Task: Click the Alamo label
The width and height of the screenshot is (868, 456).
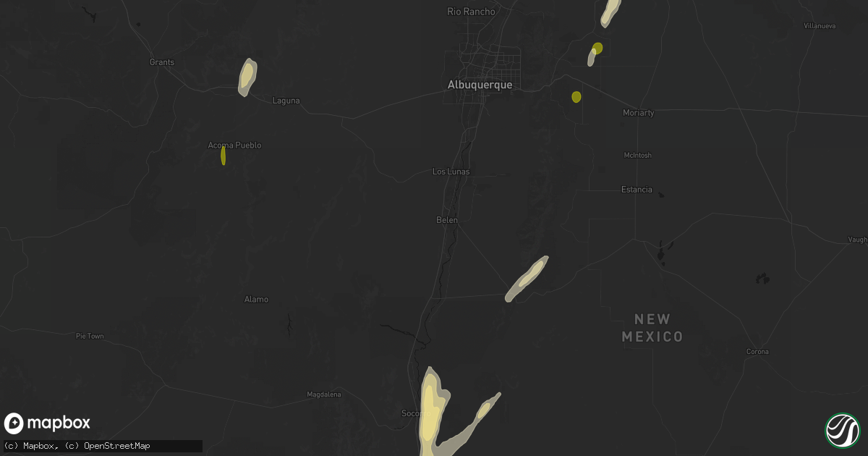Action: (x=256, y=300)
